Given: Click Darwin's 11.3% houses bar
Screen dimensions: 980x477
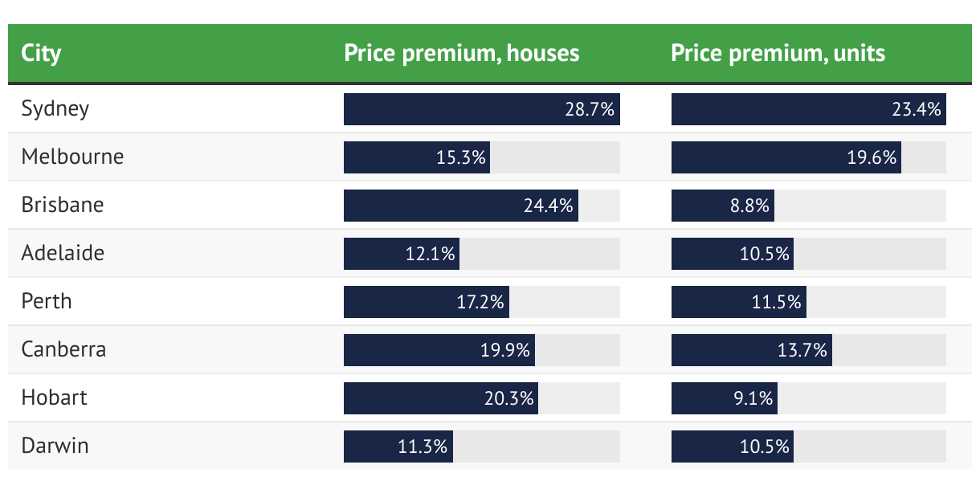Looking at the screenshot, I should click(398, 446).
